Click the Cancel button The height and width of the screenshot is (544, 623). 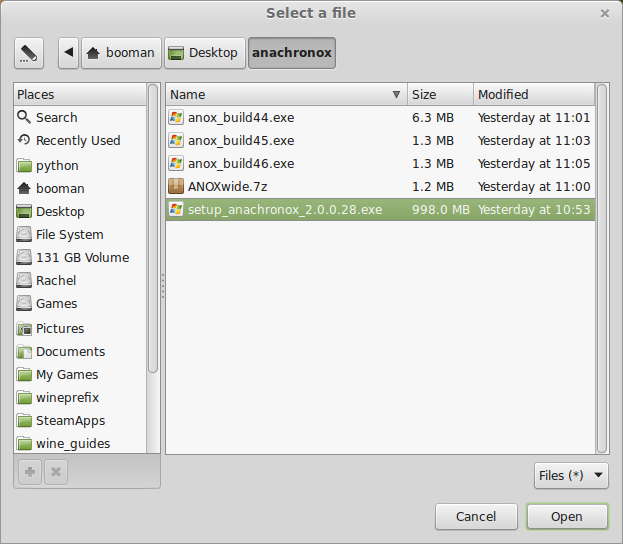point(476,517)
